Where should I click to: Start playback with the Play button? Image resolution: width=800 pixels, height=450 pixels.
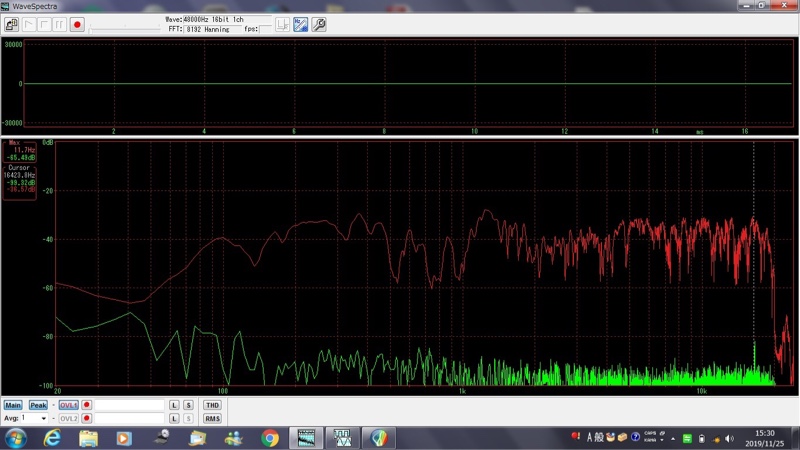coord(29,24)
